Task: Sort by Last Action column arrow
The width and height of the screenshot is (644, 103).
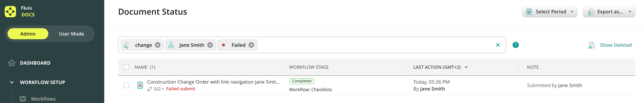Action: coord(466,67)
